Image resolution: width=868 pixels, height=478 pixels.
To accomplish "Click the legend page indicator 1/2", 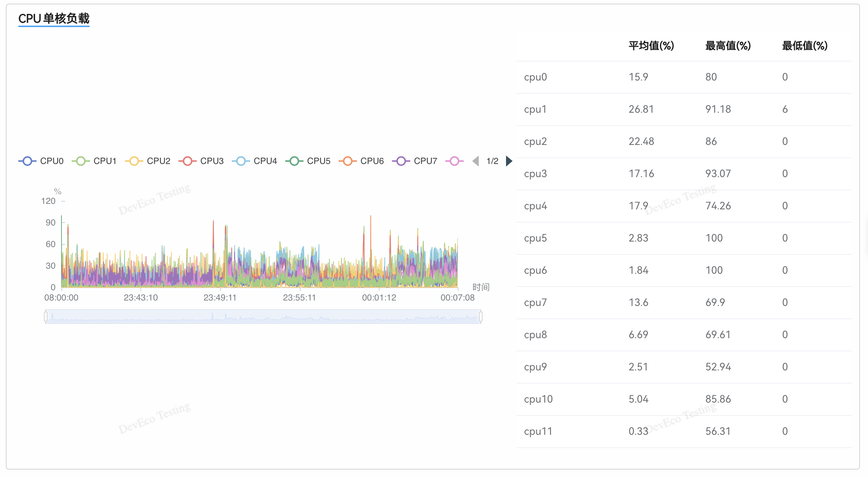I will tap(492, 161).
